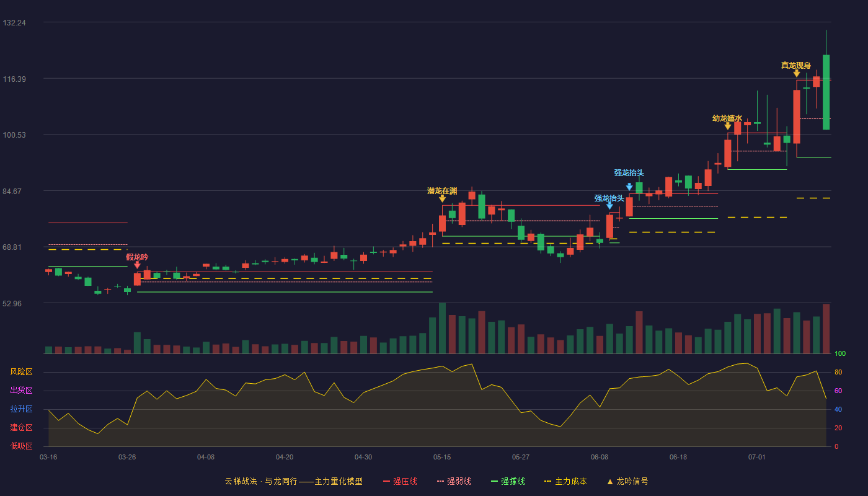The height and width of the screenshot is (496, 868).
Task: Click the 100.53 price axis label
Action: coord(14,135)
